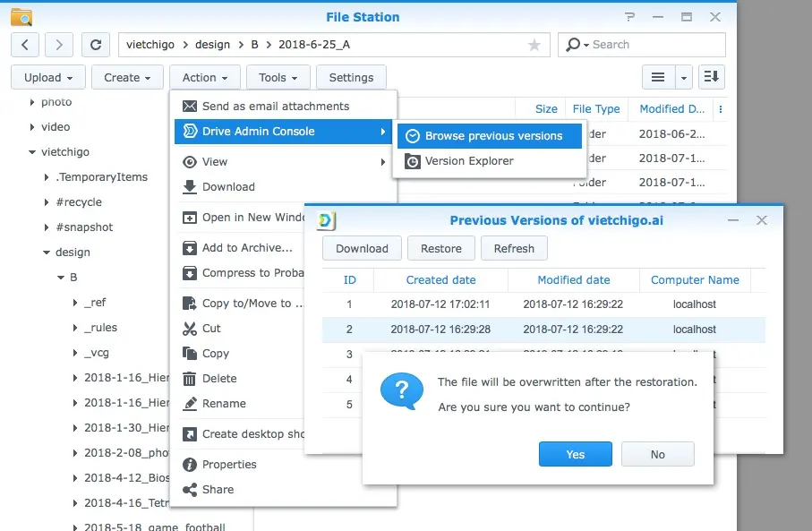812x531 pixels.
Task: Open the Settings button
Action: 351,77
